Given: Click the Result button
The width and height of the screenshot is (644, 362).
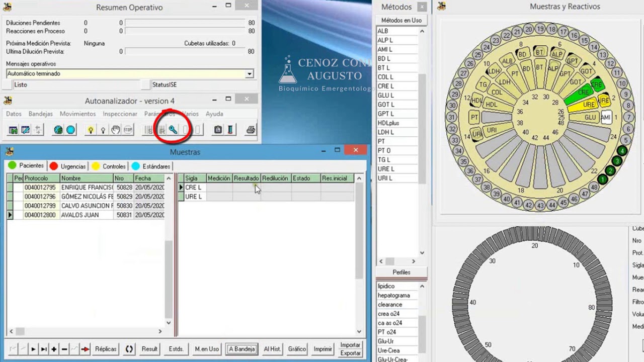Looking at the screenshot, I should click(149, 349).
